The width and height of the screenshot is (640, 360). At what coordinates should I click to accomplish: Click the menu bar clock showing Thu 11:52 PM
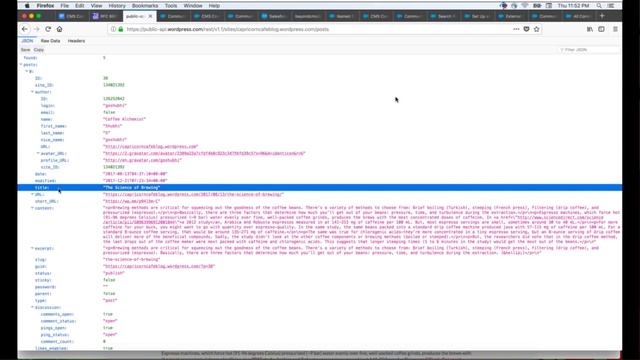[x=573, y=6]
